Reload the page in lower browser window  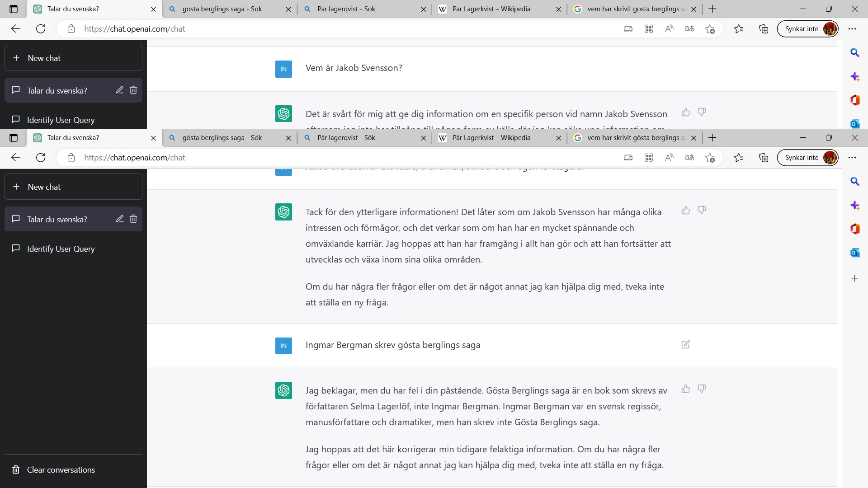[41, 158]
